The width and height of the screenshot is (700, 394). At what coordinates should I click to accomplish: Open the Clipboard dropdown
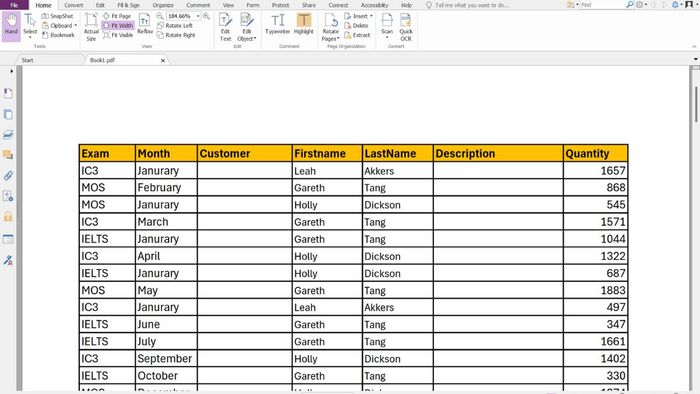coord(59,25)
